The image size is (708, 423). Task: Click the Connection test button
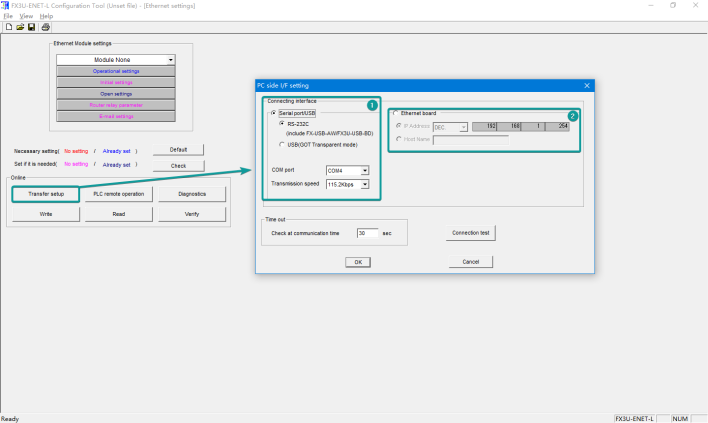pyautogui.click(x=471, y=233)
